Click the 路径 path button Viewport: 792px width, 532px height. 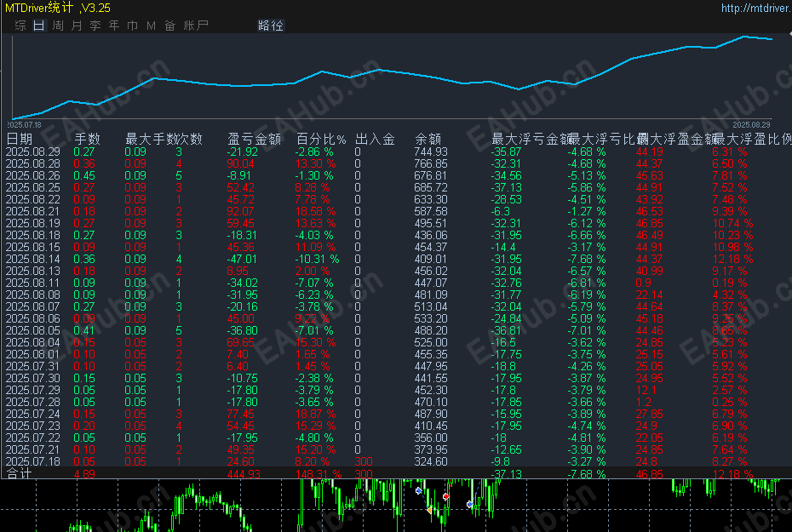[x=271, y=26]
